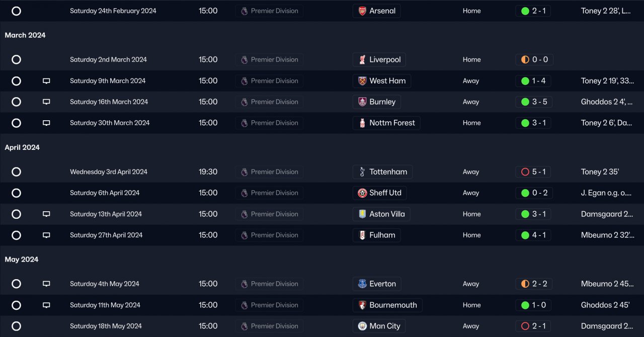Click TV broadcast icon for Everton match

[46, 284]
